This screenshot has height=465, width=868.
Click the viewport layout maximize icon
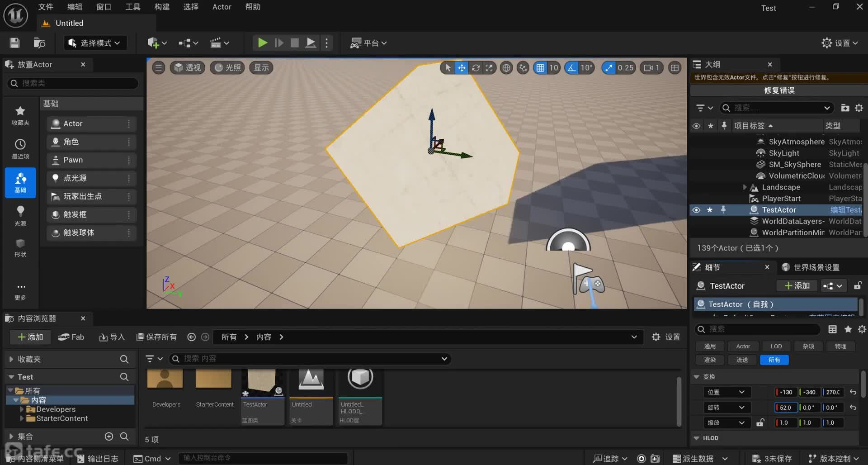click(x=675, y=68)
